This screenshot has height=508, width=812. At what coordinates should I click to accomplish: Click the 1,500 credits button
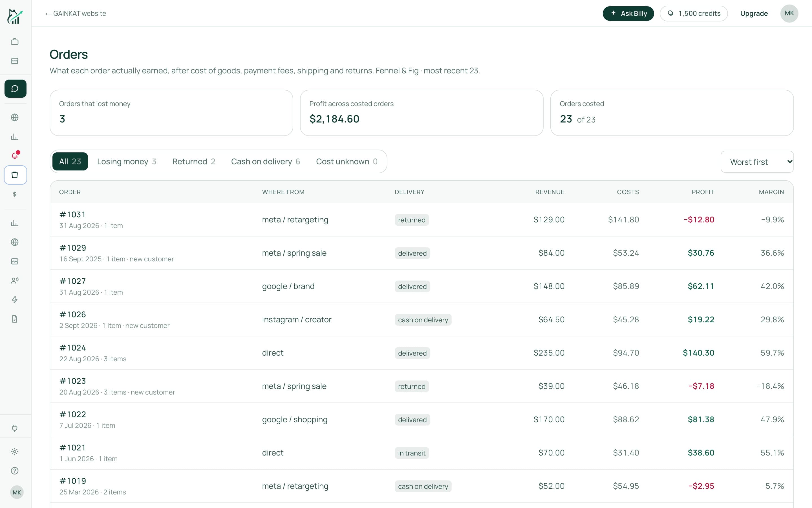point(694,14)
